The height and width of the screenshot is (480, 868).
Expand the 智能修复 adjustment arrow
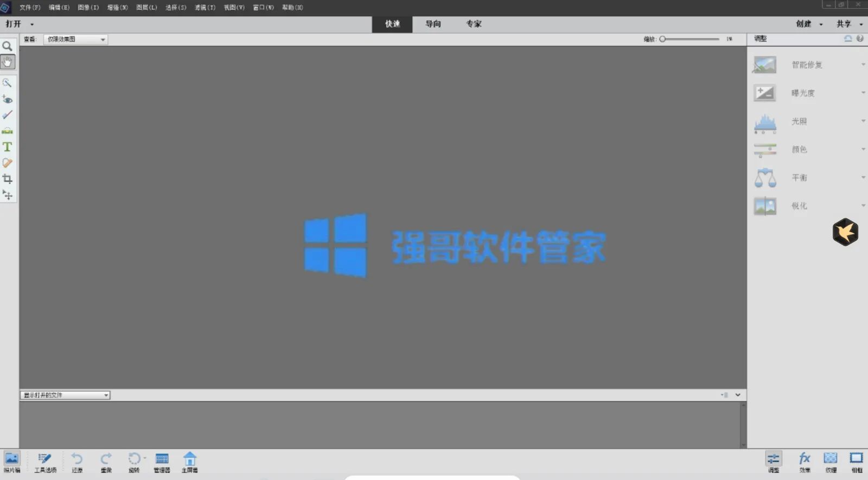pyautogui.click(x=863, y=65)
